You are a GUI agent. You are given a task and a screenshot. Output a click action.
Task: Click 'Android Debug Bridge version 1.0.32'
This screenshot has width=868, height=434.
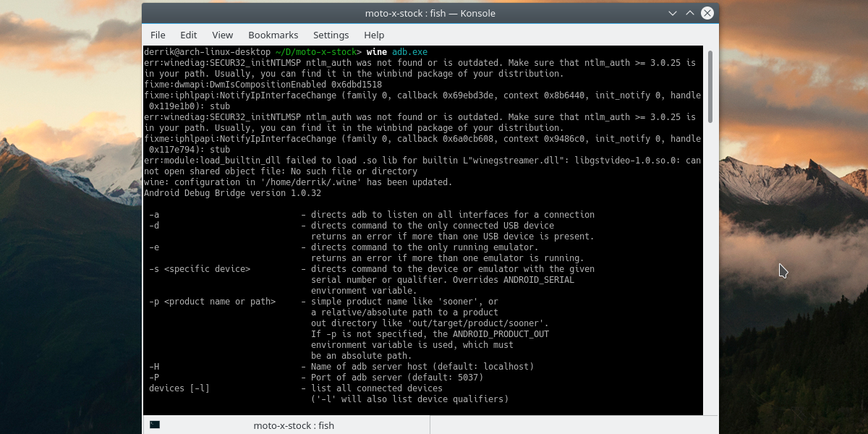click(x=233, y=193)
